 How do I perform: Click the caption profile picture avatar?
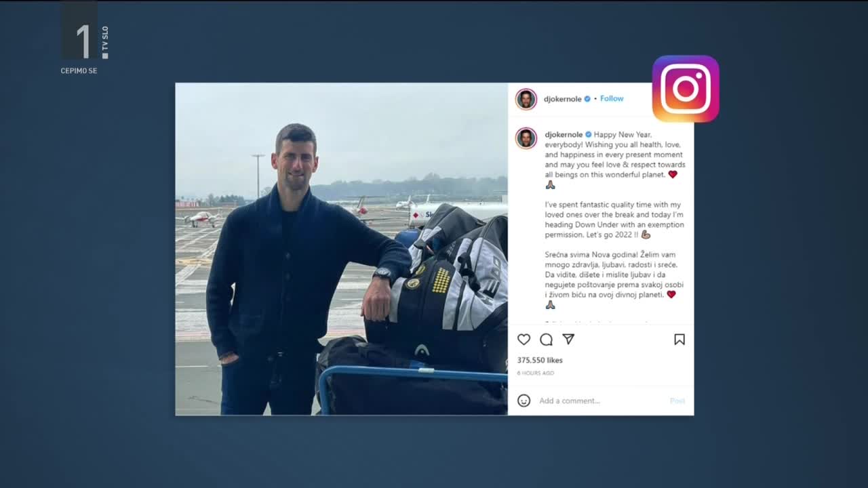pos(526,138)
